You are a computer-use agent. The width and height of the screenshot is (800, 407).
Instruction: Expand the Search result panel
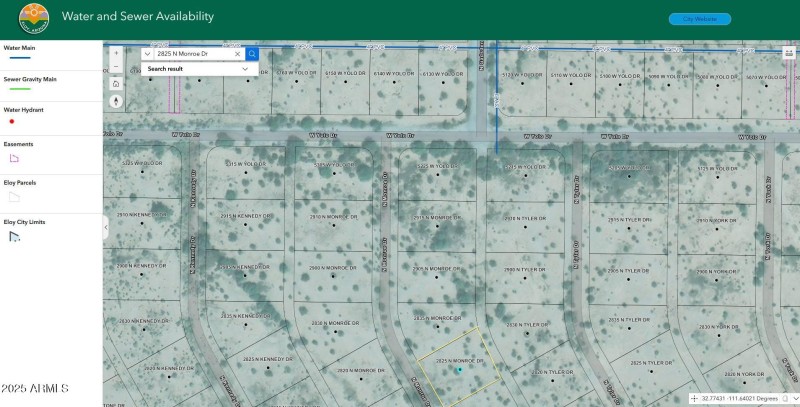(245, 69)
